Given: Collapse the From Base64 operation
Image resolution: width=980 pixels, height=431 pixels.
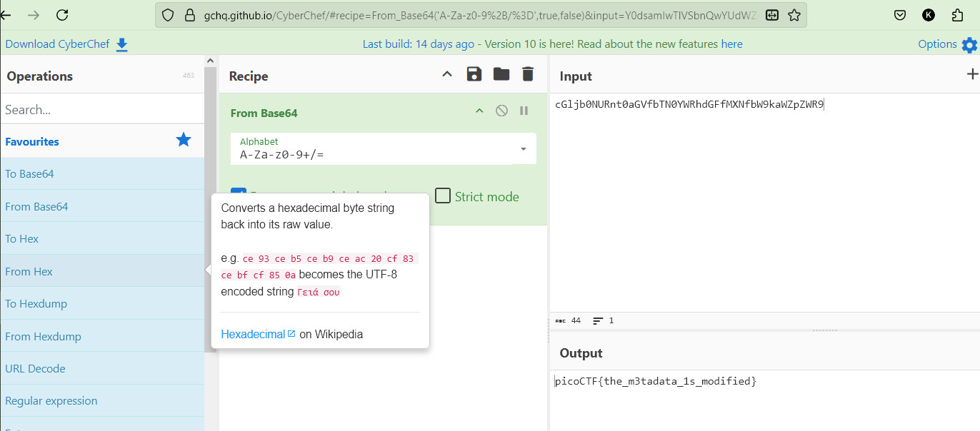Looking at the screenshot, I should click(479, 111).
